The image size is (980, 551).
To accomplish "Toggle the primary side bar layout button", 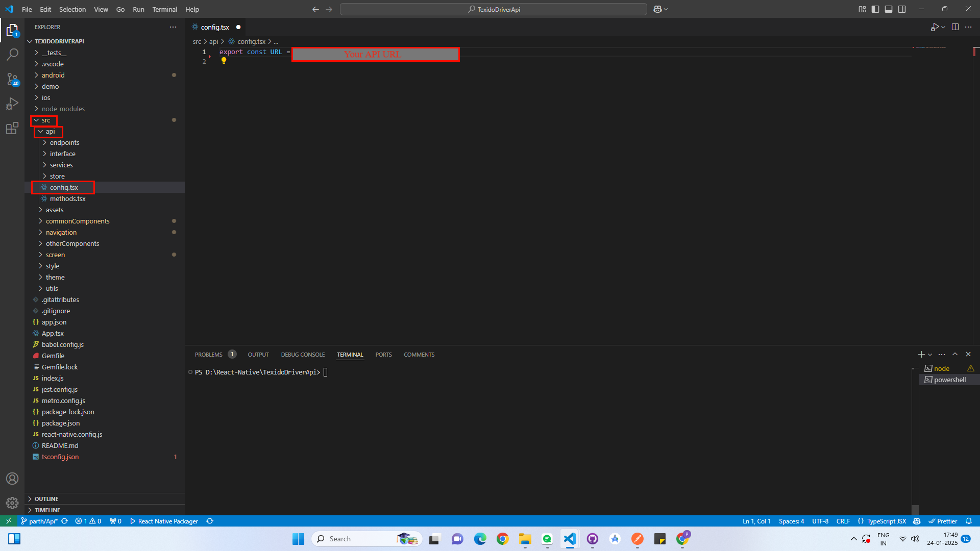I will (875, 9).
